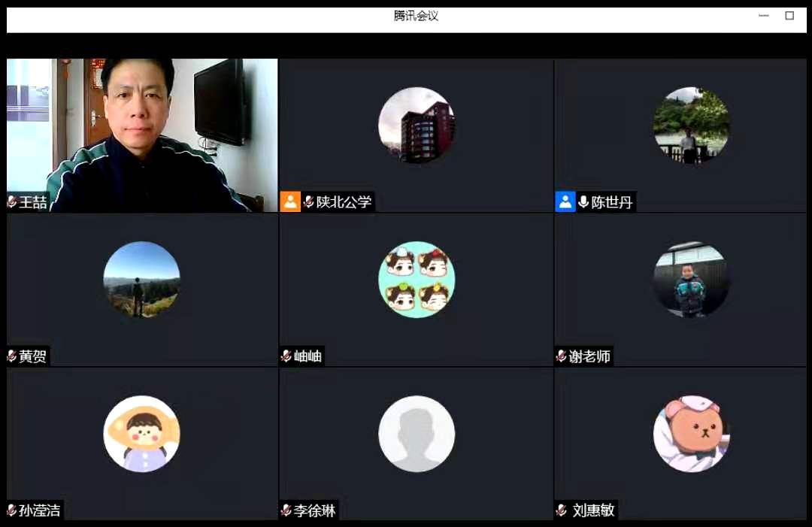This screenshot has height=527, width=812.
Task: Select the mountain landscape avatar of 黄贺
Action: tap(142, 280)
